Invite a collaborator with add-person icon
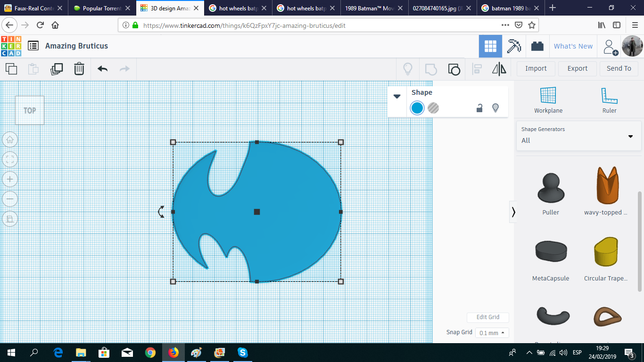The width and height of the screenshot is (644, 362). pos(611,47)
